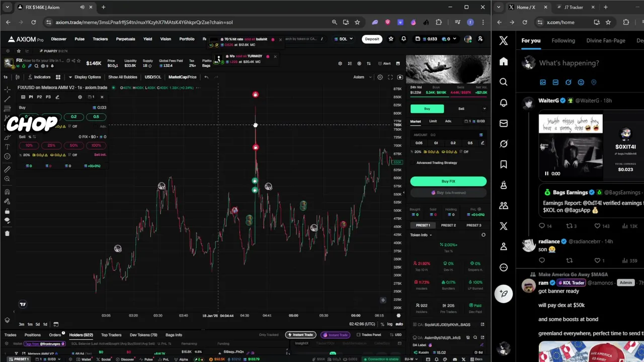Select the text annotation tool
This screenshot has width=644, height=362.
point(7,147)
